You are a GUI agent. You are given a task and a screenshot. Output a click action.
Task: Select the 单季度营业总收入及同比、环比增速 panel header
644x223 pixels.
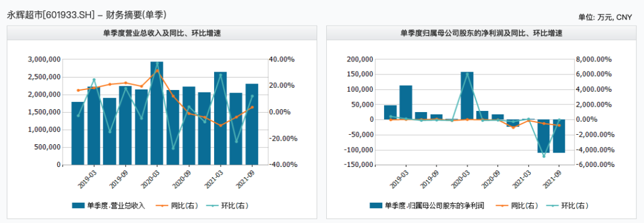(162, 33)
